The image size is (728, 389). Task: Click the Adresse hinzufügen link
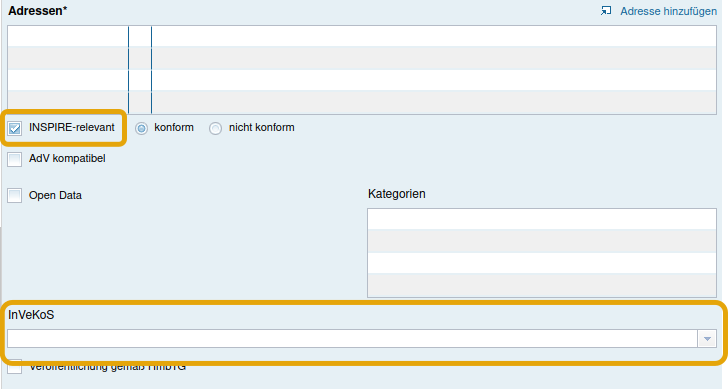(668, 11)
